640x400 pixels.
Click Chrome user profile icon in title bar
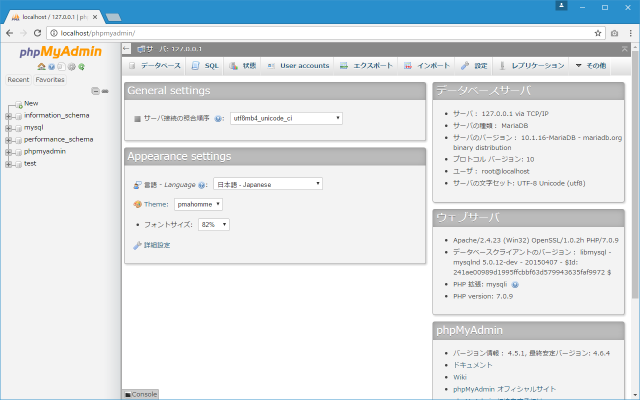(561, 5)
